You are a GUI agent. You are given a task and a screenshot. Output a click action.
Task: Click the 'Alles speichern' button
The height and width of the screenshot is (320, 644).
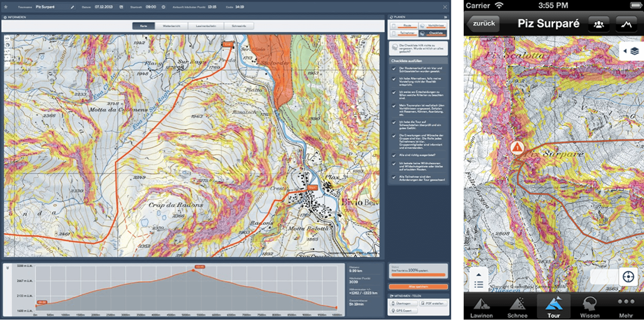(418, 286)
